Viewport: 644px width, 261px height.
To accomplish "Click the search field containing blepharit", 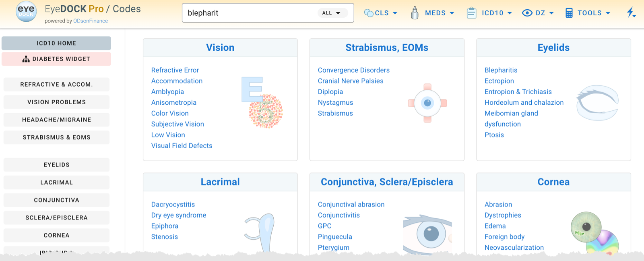I will (250, 13).
